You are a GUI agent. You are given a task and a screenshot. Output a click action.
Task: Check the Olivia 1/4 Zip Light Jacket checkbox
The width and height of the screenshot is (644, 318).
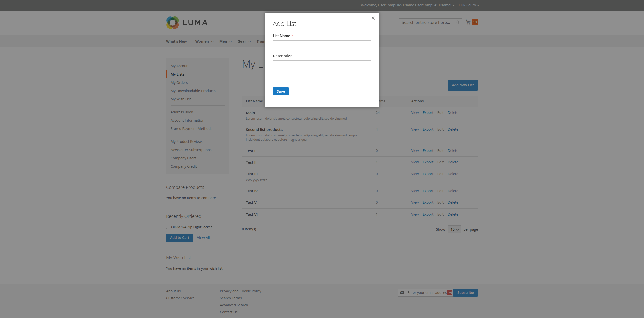tap(168, 227)
